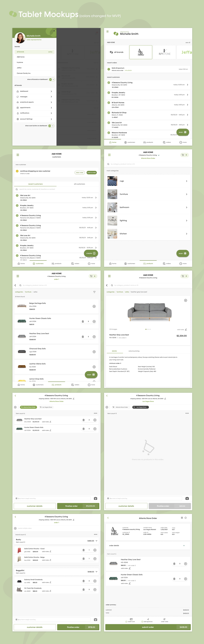
Task: Expand 4 Seasons Country Living customer dropdown
Action: (159, 155)
